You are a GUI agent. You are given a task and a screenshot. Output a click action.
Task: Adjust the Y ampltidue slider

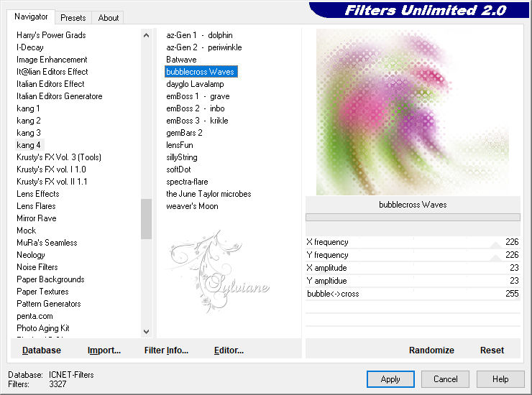tap(413, 281)
